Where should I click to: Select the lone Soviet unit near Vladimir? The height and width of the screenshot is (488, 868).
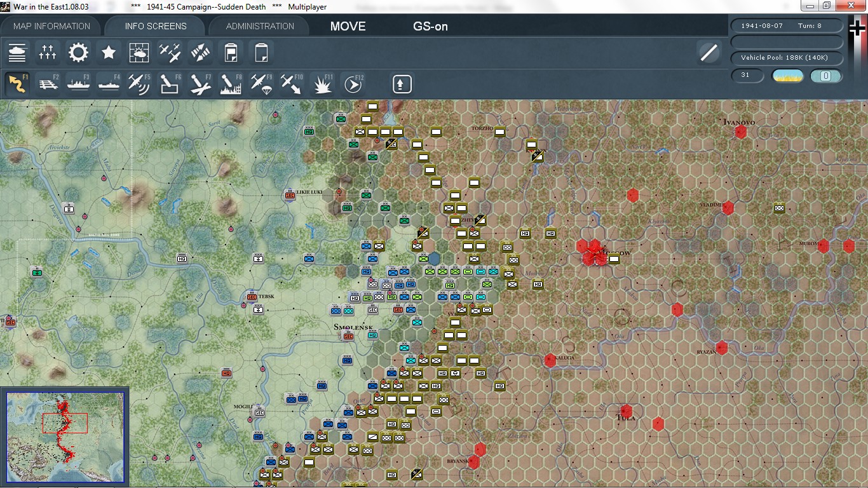pyautogui.click(x=779, y=208)
